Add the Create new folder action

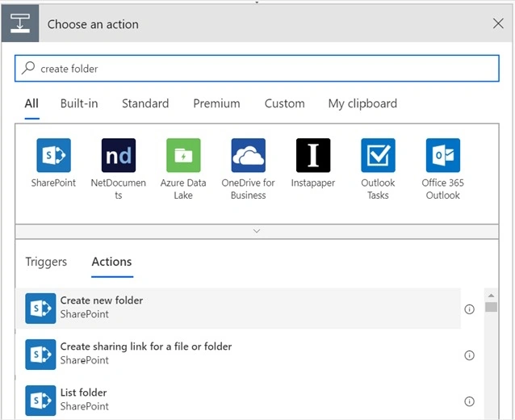[238, 309]
